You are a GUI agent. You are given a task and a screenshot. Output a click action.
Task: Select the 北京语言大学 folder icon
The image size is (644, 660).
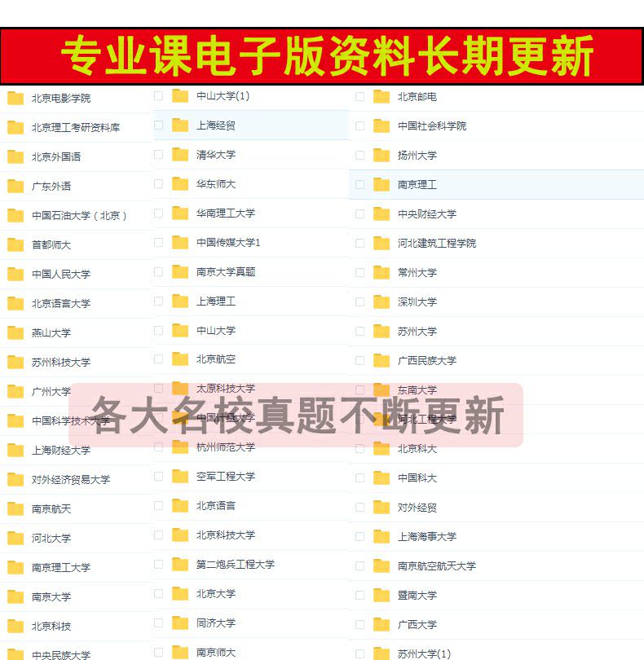coord(15,303)
